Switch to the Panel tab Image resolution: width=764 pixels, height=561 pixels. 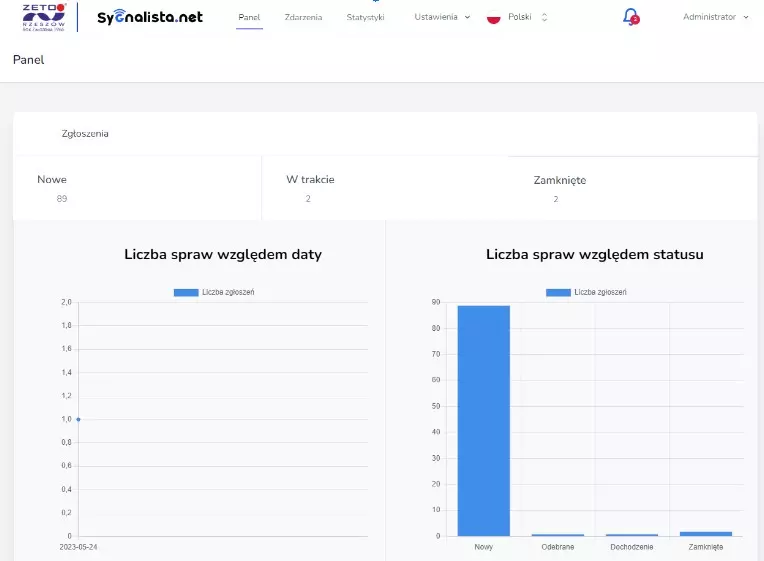[x=249, y=17]
